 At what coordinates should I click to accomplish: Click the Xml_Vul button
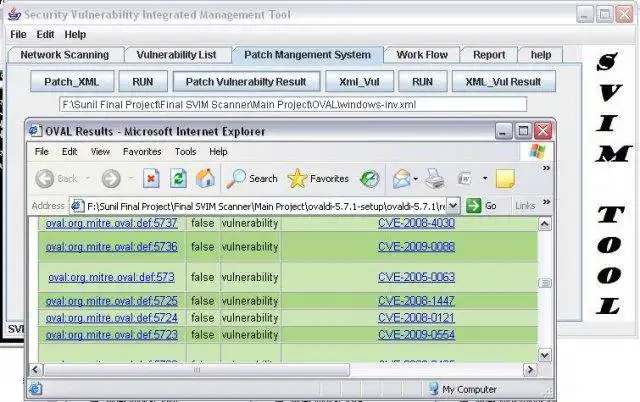359,82
